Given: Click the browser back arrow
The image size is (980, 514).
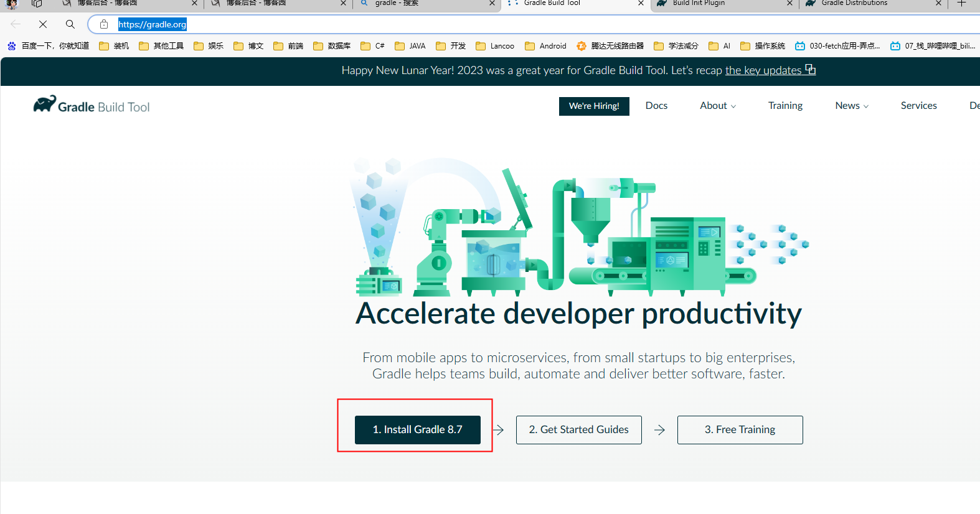Looking at the screenshot, I should tap(16, 24).
